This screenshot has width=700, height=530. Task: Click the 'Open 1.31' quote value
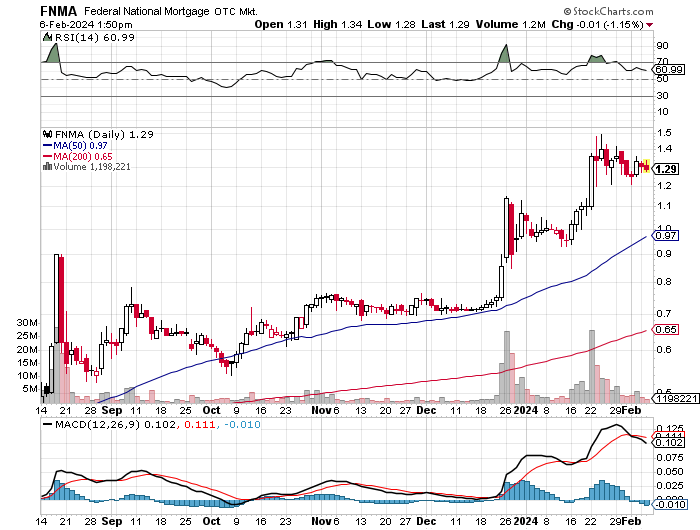pyautogui.click(x=281, y=25)
